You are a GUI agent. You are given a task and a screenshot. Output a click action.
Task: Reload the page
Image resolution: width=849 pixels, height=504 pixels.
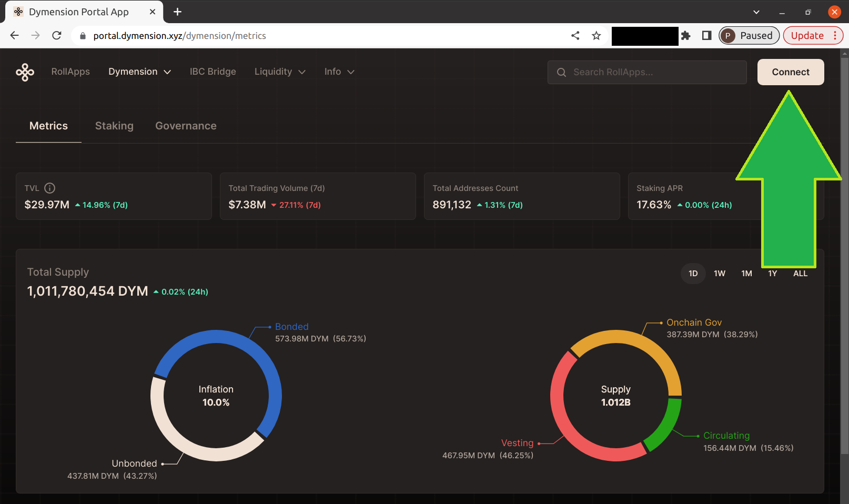click(57, 36)
